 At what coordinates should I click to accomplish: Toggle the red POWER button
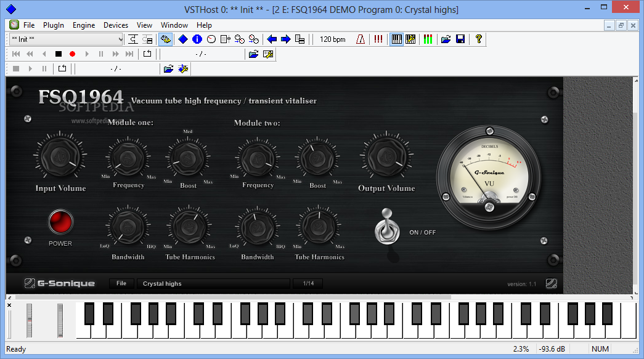(61, 222)
